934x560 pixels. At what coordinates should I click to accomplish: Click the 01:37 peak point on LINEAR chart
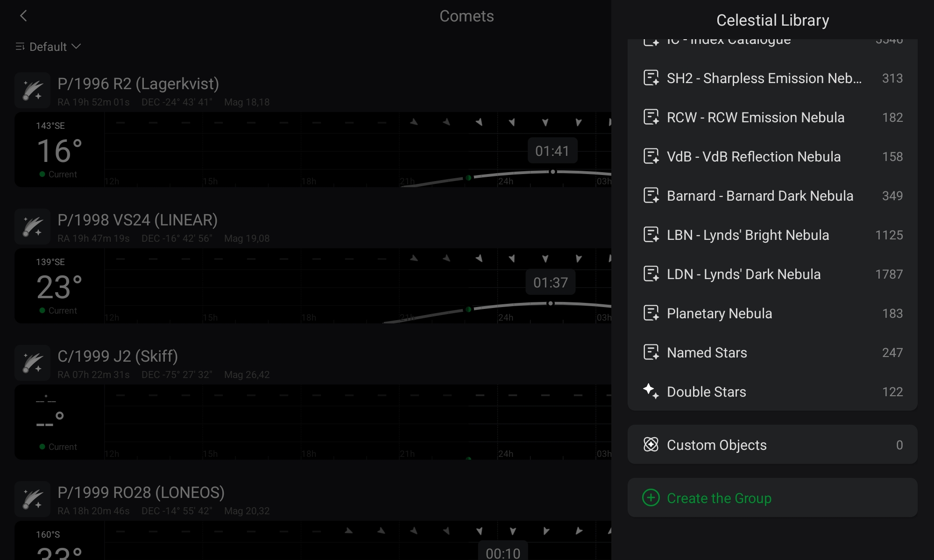click(x=551, y=303)
